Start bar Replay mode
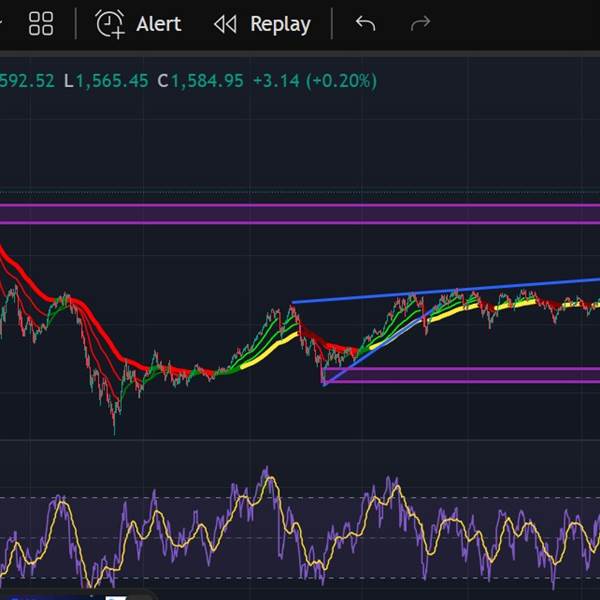The height and width of the screenshot is (600, 600). pos(262,24)
